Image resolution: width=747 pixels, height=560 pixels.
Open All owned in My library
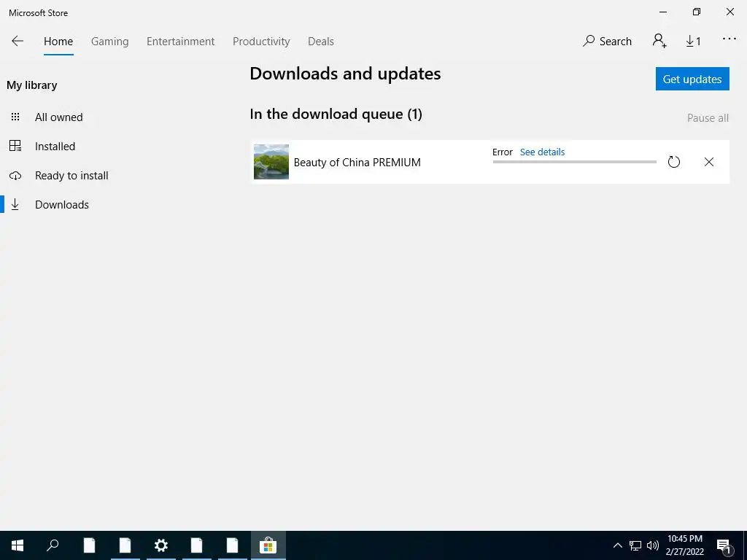(x=58, y=117)
